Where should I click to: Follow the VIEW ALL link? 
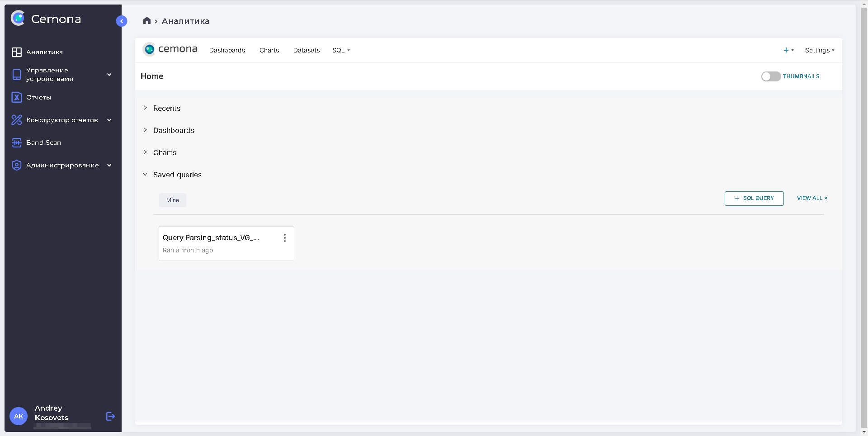click(x=811, y=198)
